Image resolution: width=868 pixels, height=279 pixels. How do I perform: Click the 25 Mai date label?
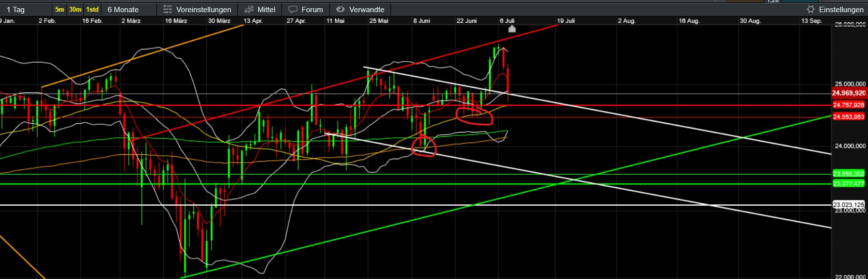click(x=379, y=21)
